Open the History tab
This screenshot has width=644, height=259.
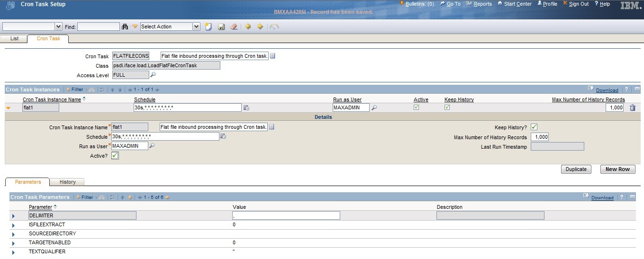point(67,182)
